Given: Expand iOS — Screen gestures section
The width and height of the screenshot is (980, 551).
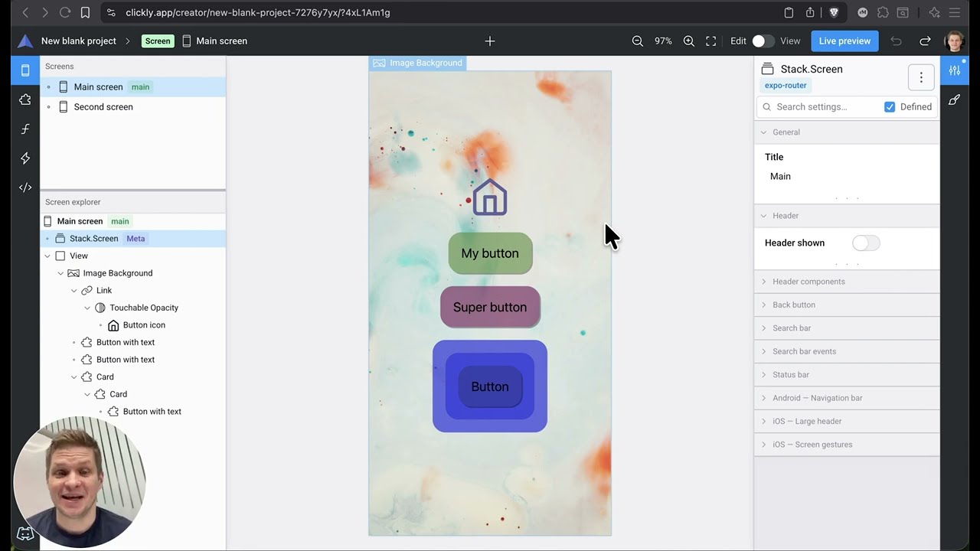Looking at the screenshot, I should tap(847, 445).
